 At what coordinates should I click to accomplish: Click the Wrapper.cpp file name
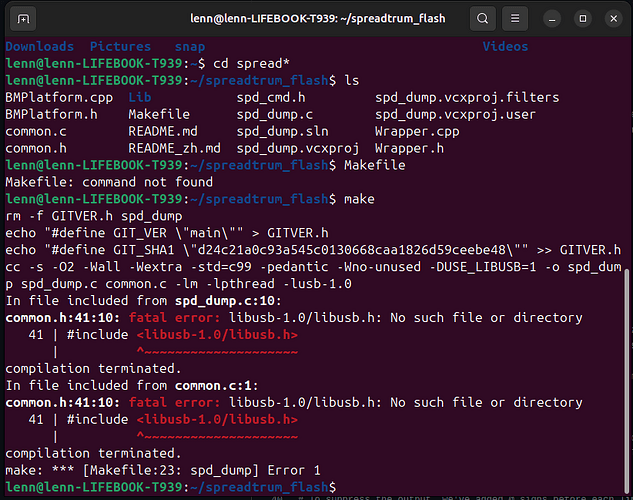[x=417, y=132]
